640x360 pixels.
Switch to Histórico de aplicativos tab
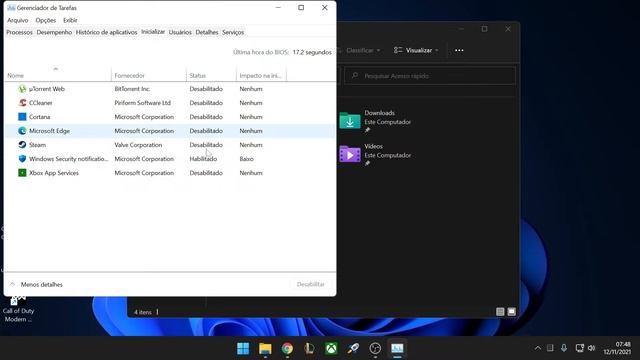pos(107,32)
